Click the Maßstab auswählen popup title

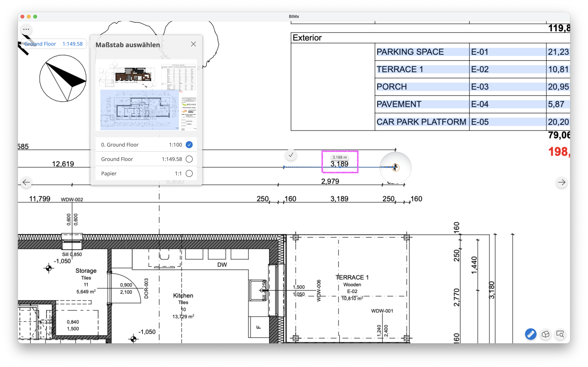(x=128, y=45)
